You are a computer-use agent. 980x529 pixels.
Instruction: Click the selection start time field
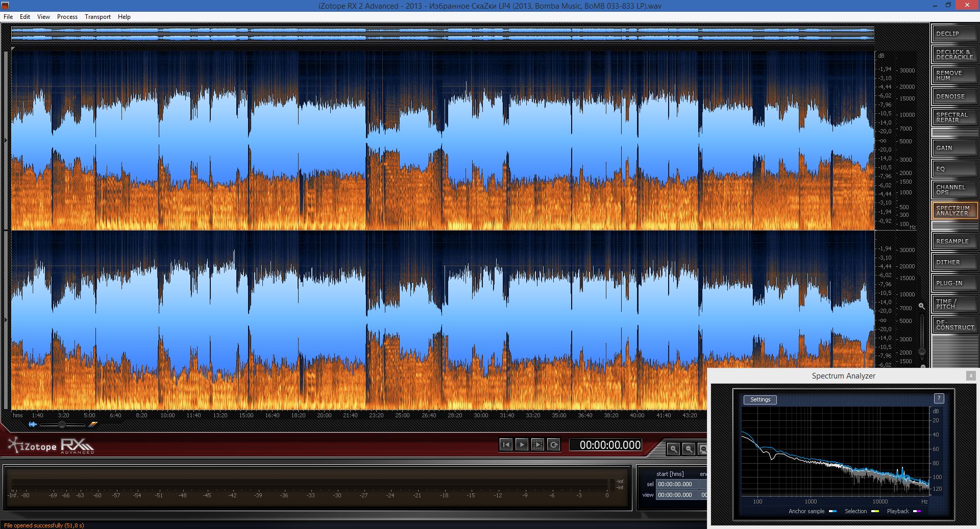[x=677, y=484]
